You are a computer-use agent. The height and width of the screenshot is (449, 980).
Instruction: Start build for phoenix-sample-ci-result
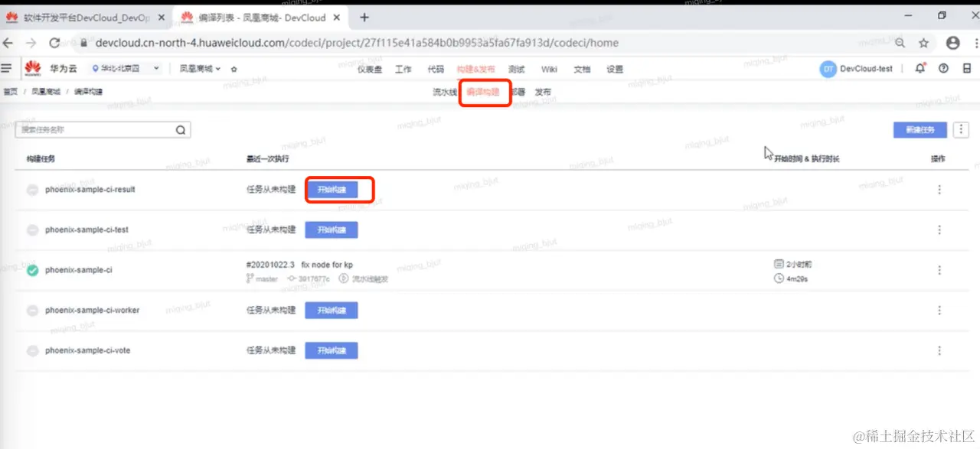tap(332, 189)
